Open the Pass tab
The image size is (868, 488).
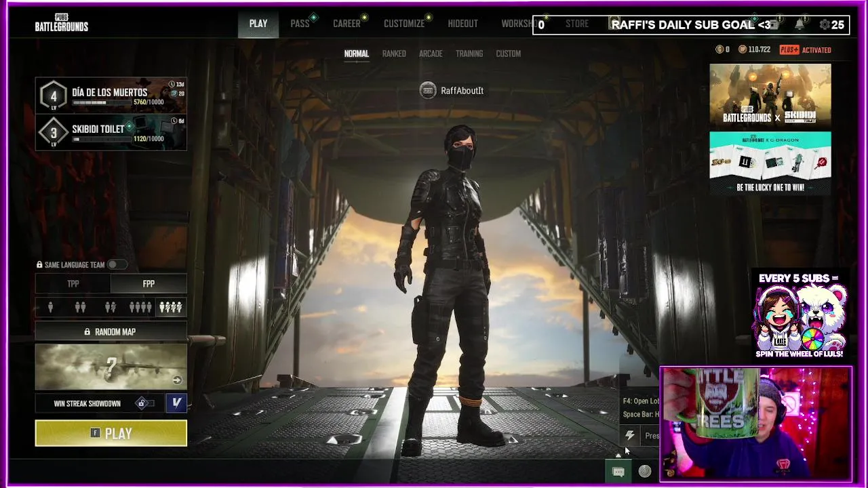[300, 24]
